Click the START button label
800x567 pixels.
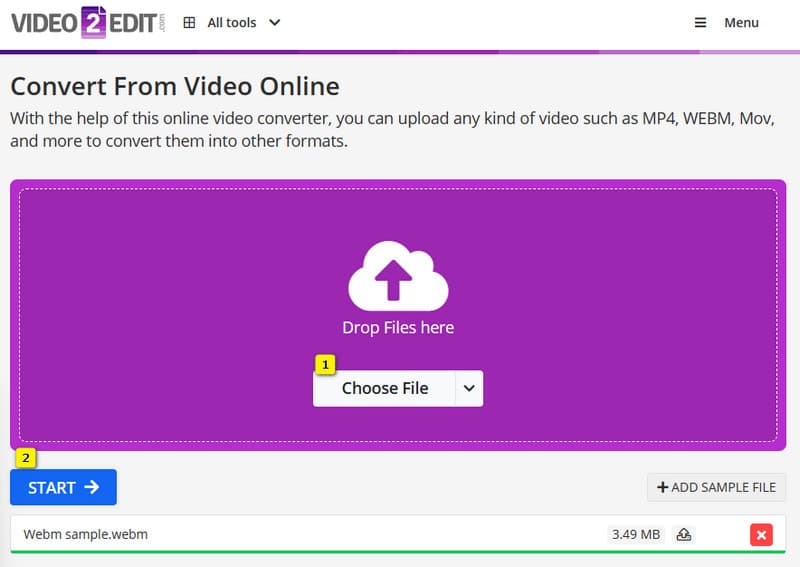(52, 488)
